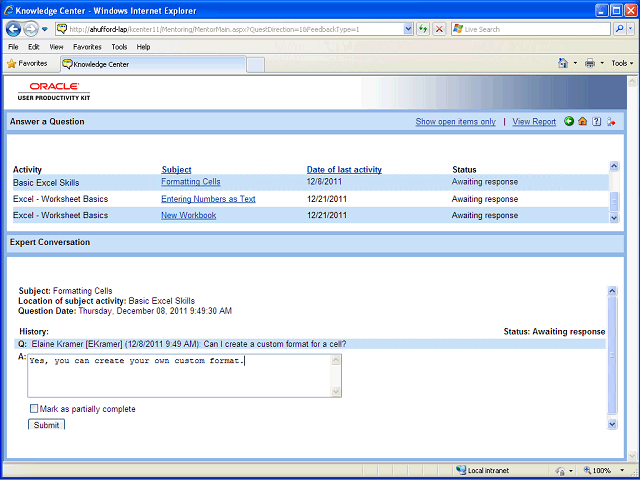Sort by Date of last activity header
Image resolution: width=640 pixels, height=480 pixels.
344,170
